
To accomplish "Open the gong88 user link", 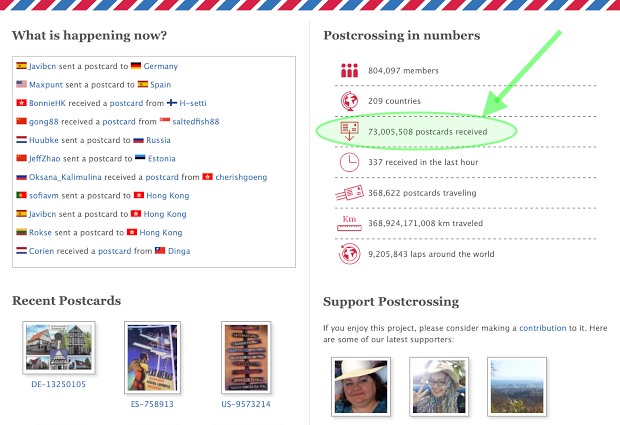I will (43, 122).
